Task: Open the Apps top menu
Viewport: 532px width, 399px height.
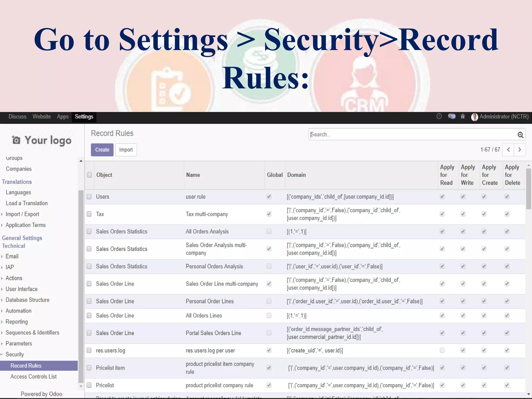Action: [63, 117]
